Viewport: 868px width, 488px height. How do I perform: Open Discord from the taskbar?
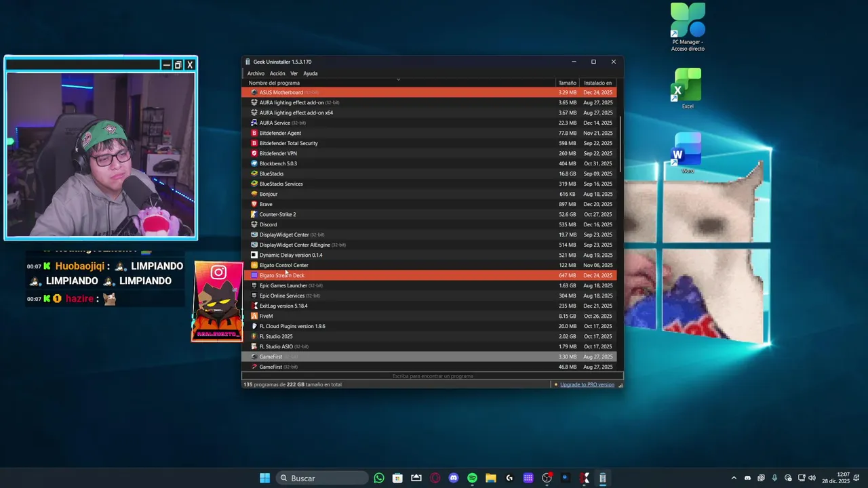click(x=454, y=478)
